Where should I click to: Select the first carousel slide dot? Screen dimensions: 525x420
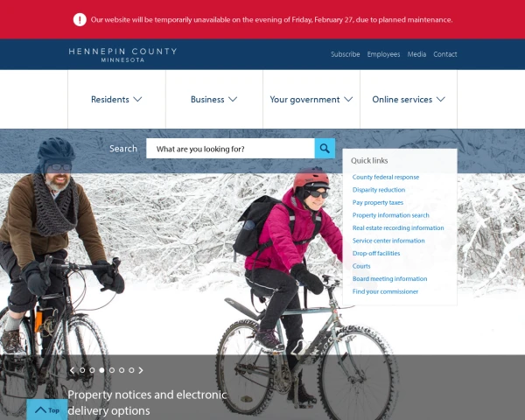pyautogui.click(x=82, y=370)
